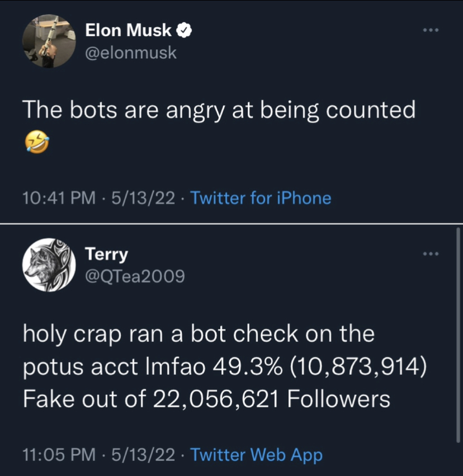Follow the Twitter Web App source link
463x476 pixels.
[x=256, y=455]
